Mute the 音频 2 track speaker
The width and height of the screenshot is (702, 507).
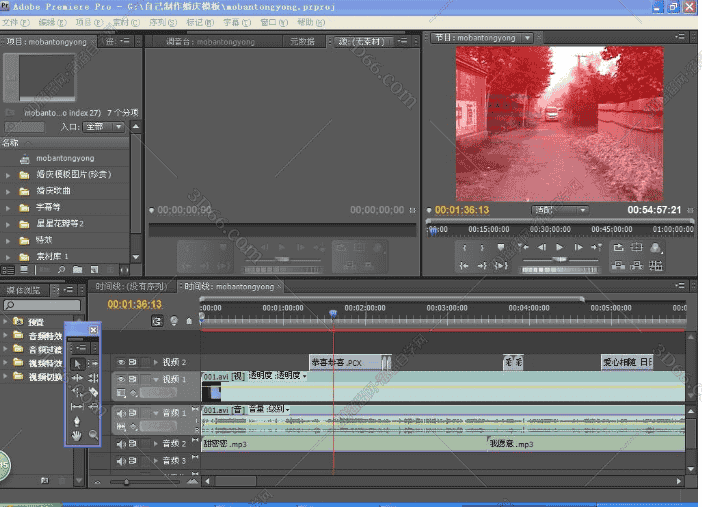coord(122,443)
